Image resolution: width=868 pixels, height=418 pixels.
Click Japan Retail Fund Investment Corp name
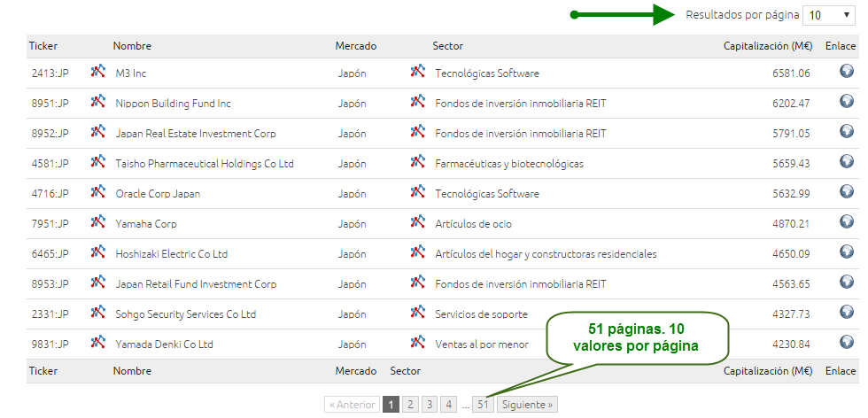coord(196,284)
